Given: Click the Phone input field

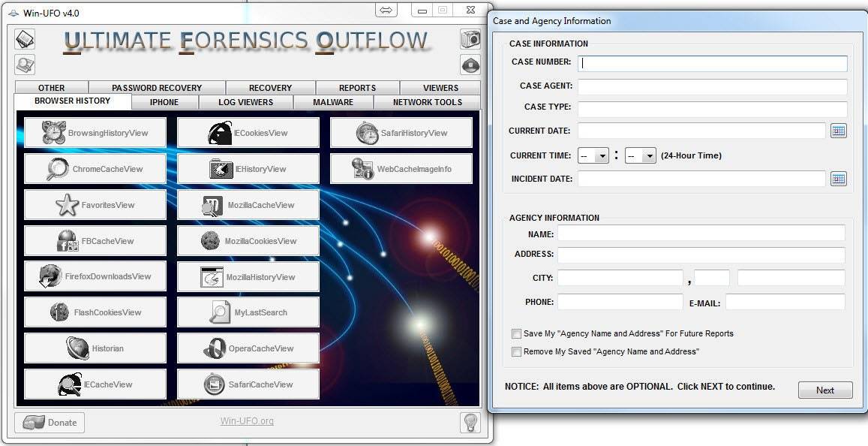Looking at the screenshot, I should click(x=620, y=301).
